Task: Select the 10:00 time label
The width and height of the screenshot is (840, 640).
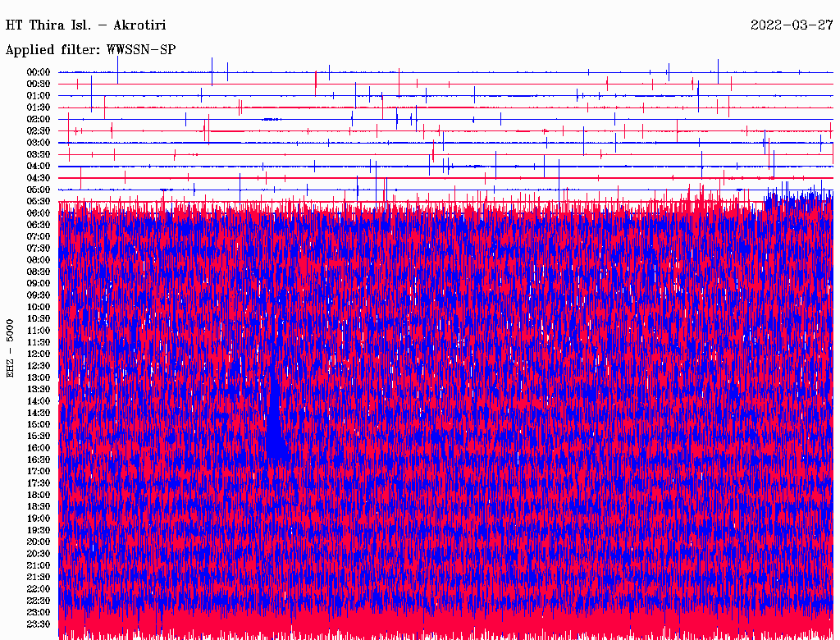Action: (x=39, y=308)
